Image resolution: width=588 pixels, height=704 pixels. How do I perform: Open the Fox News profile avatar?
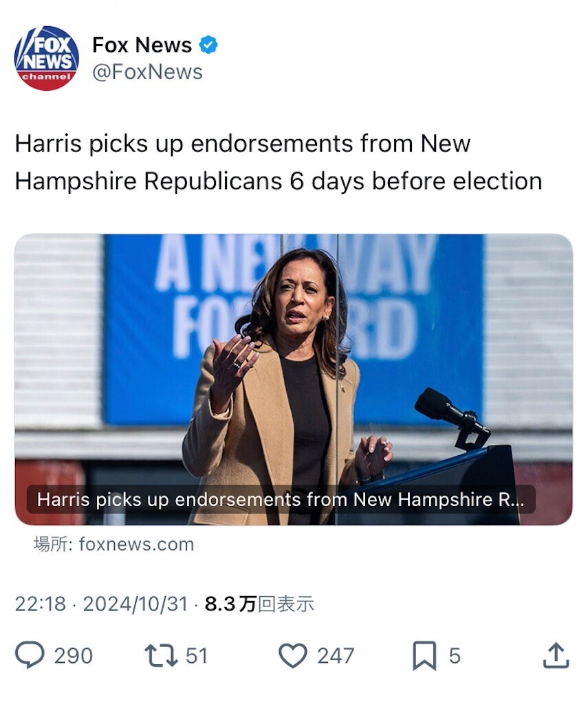[47, 58]
